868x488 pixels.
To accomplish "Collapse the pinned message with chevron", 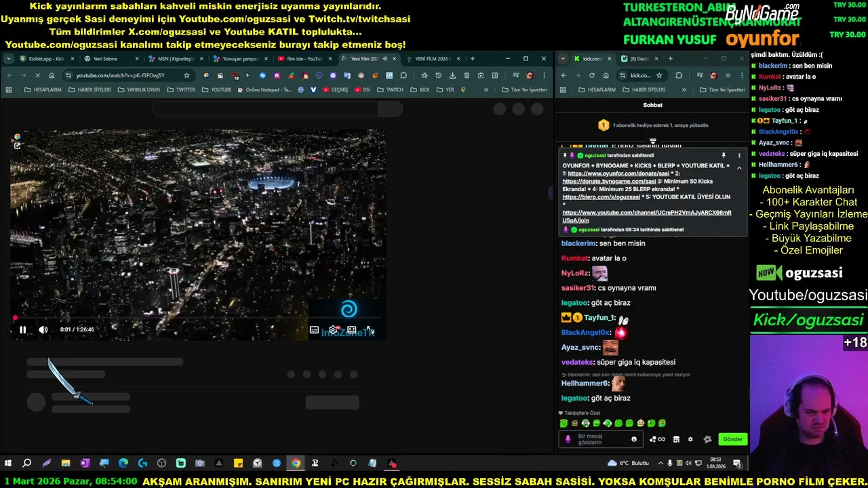I will click(739, 167).
